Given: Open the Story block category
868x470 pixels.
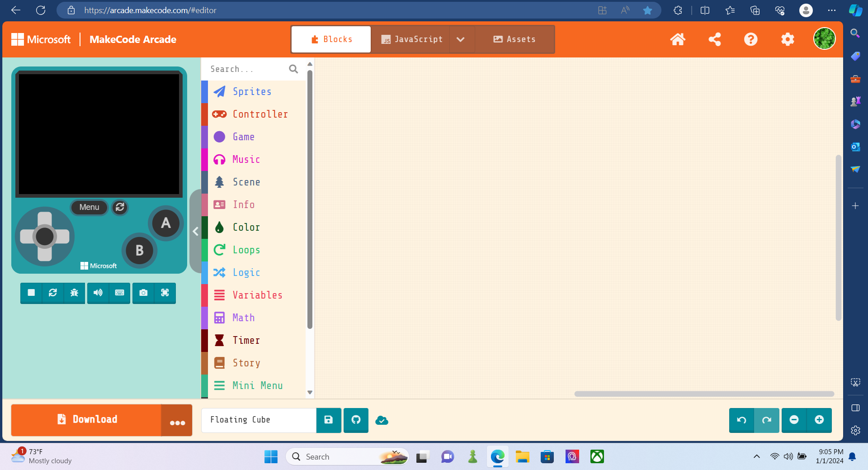Looking at the screenshot, I should 253,363.
